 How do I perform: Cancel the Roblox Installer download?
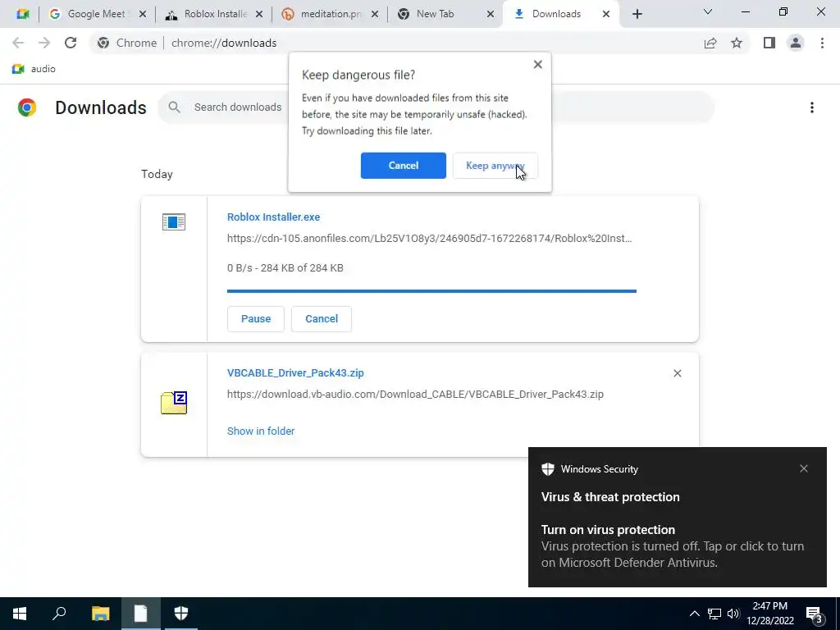322,319
